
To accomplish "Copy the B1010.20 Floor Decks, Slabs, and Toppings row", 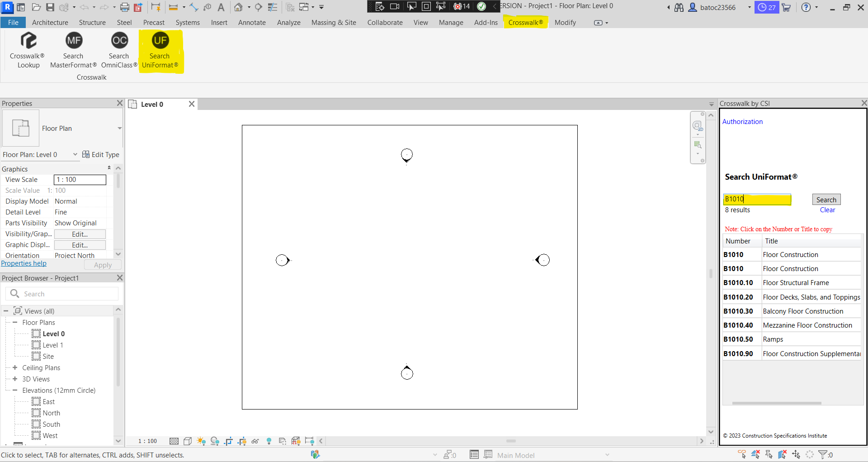I will [x=792, y=297].
